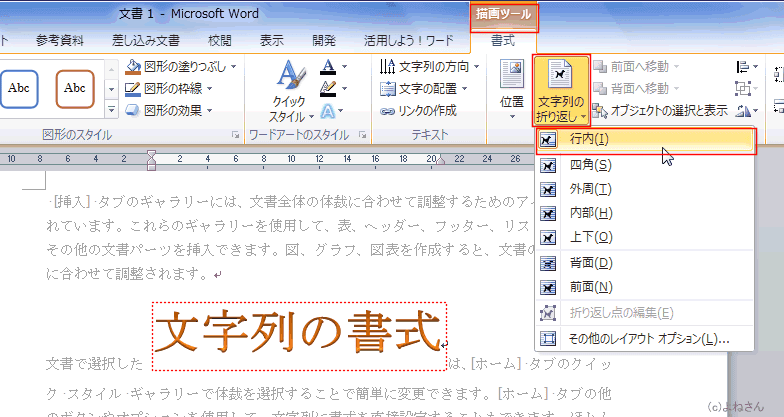Click the 外周(T) wrap icon
The image size is (784, 417).
[548, 189]
